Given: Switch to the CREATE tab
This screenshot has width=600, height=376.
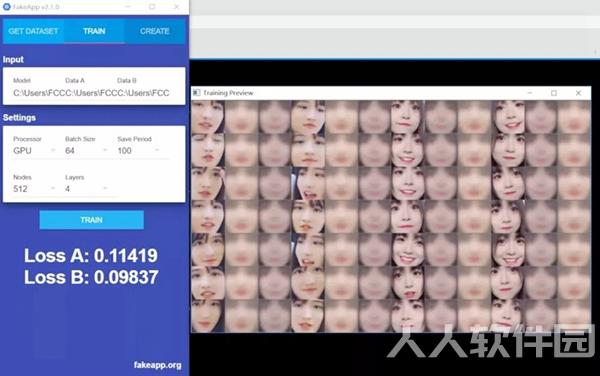Looking at the screenshot, I should [155, 31].
